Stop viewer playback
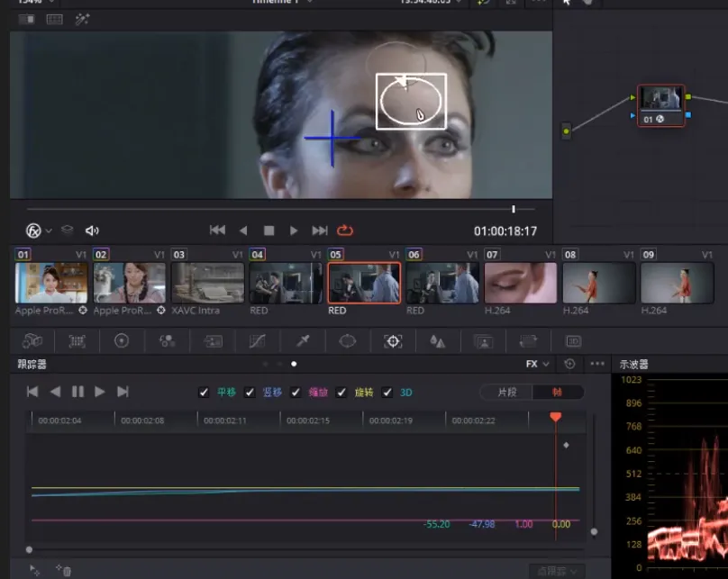The image size is (728, 579). (x=268, y=231)
